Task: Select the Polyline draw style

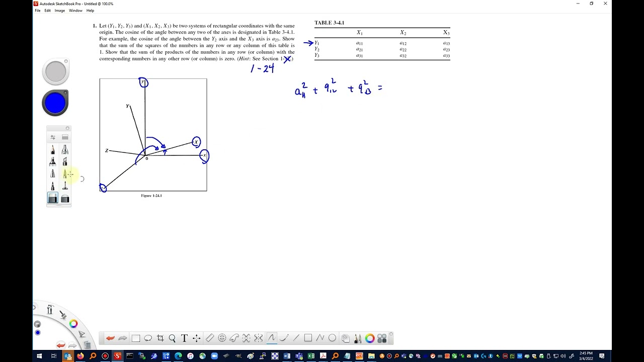Action: [x=320, y=338]
